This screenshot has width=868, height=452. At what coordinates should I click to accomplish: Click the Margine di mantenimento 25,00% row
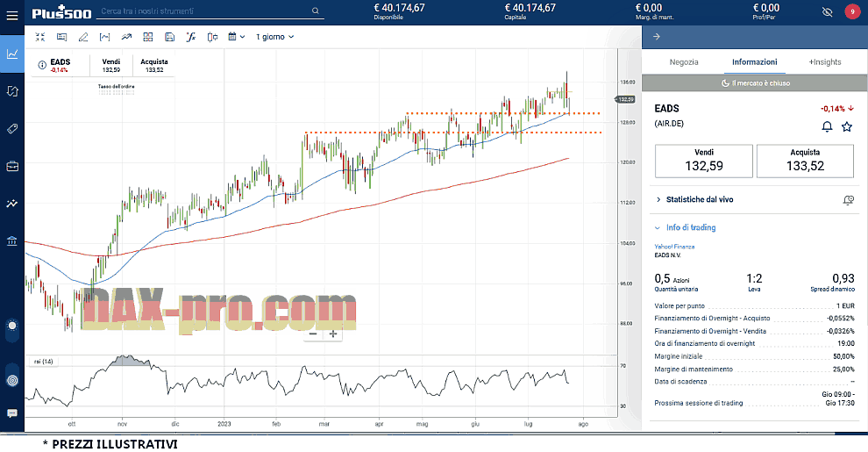[x=755, y=369]
